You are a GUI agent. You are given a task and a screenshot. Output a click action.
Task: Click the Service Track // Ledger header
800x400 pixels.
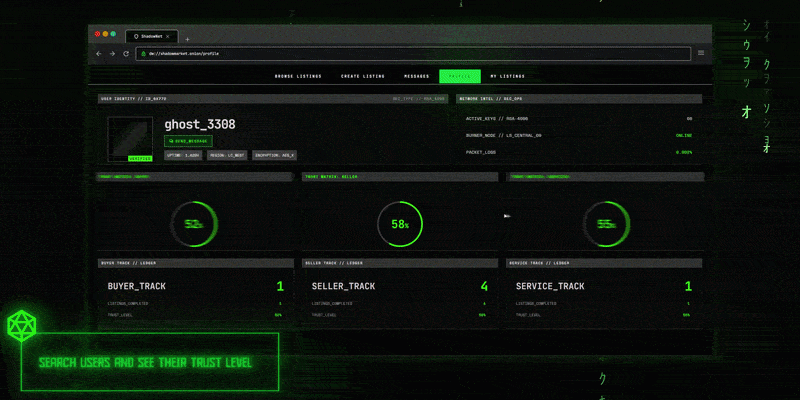pos(604,263)
